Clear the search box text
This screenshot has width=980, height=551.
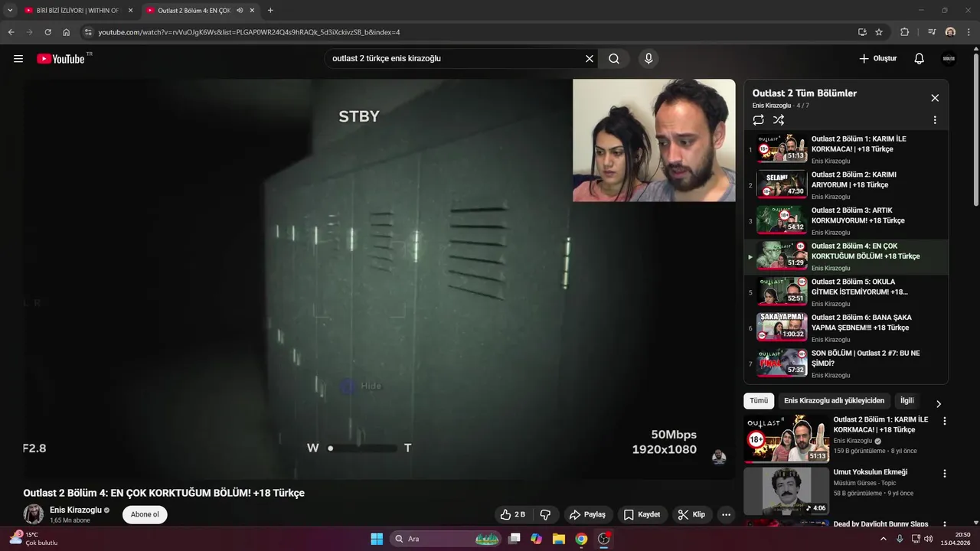[590, 59]
